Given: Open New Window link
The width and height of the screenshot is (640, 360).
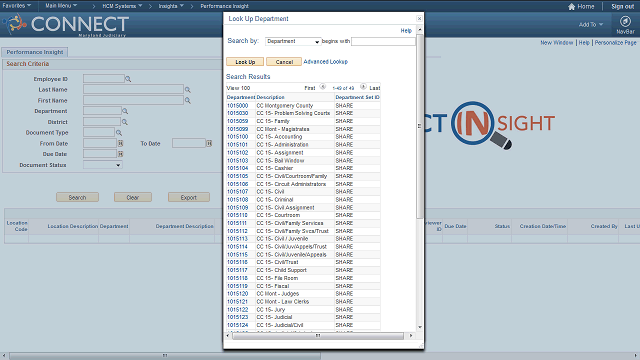Looking at the screenshot, I should point(557,42).
